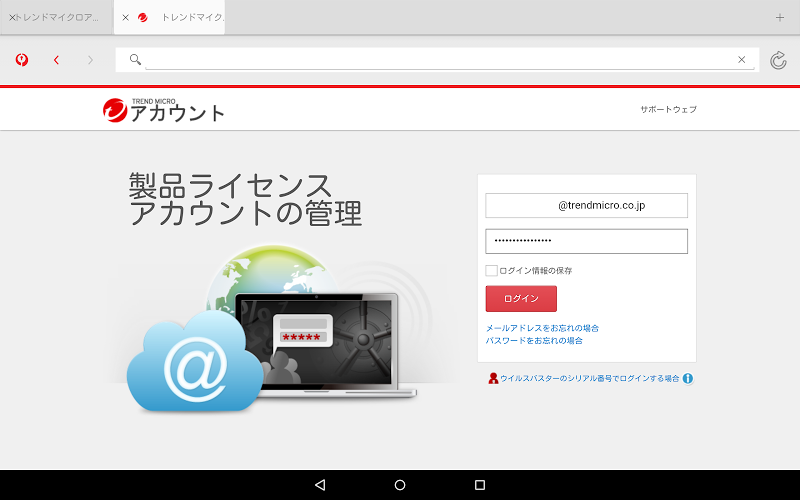The image size is (800, 500).
Task: Close the first トレンドマイクロ tab
Action: pos(12,17)
